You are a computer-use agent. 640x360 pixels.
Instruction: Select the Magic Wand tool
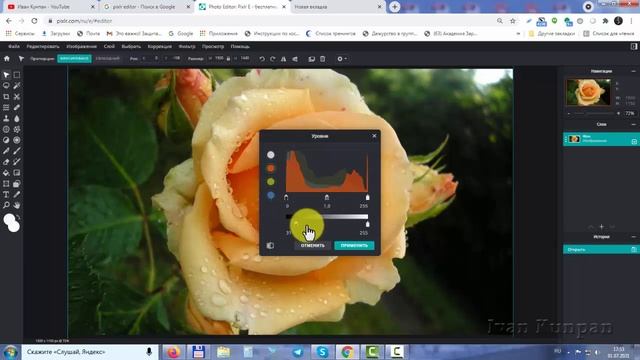[x=17, y=86]
